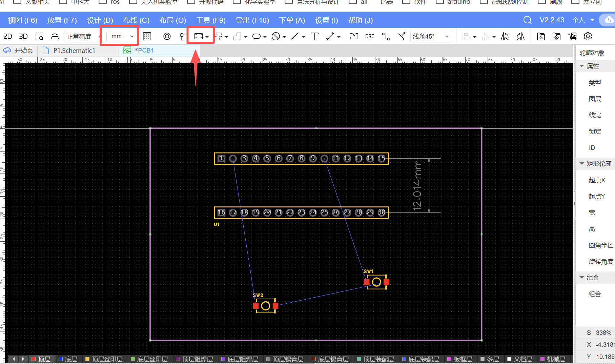Open the order components cart icon
The image size is (615, 364).
coord(573,36)
